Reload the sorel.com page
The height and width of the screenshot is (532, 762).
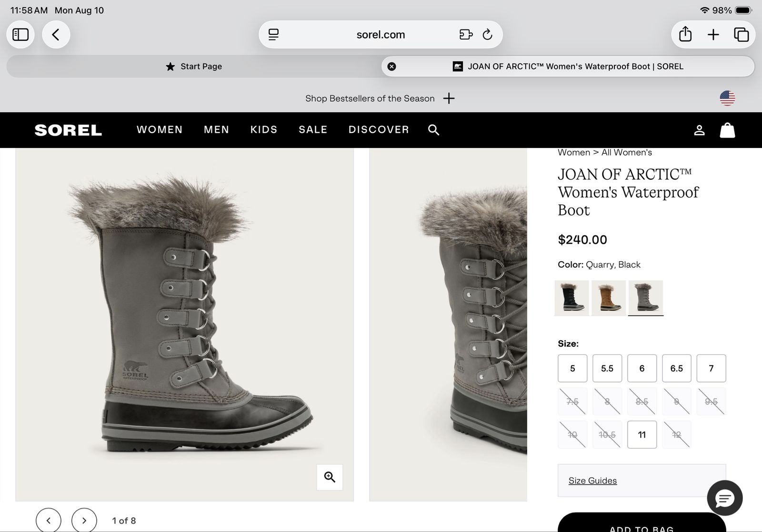click(x=487, y=34)
